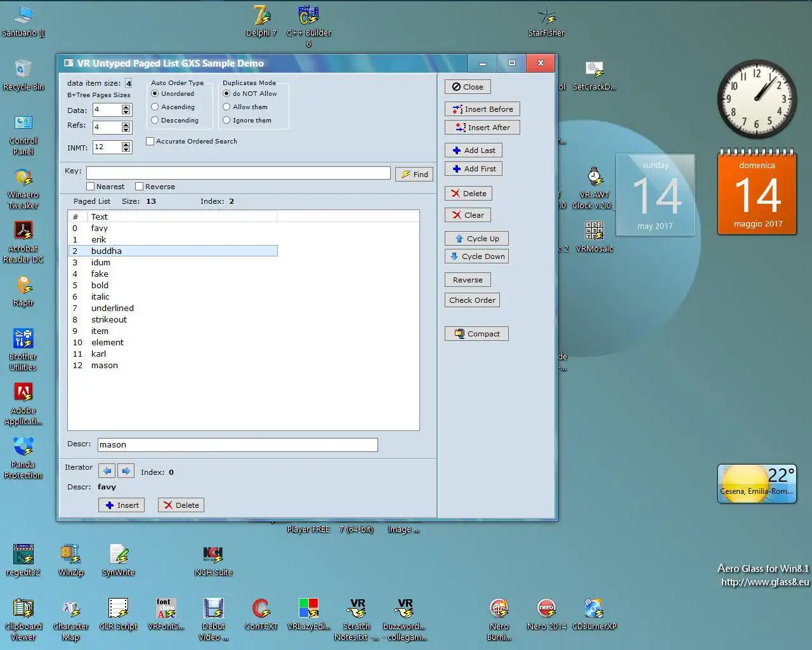Click the iterator previous arrow button
812x650 pixels.
coord(107,471)
